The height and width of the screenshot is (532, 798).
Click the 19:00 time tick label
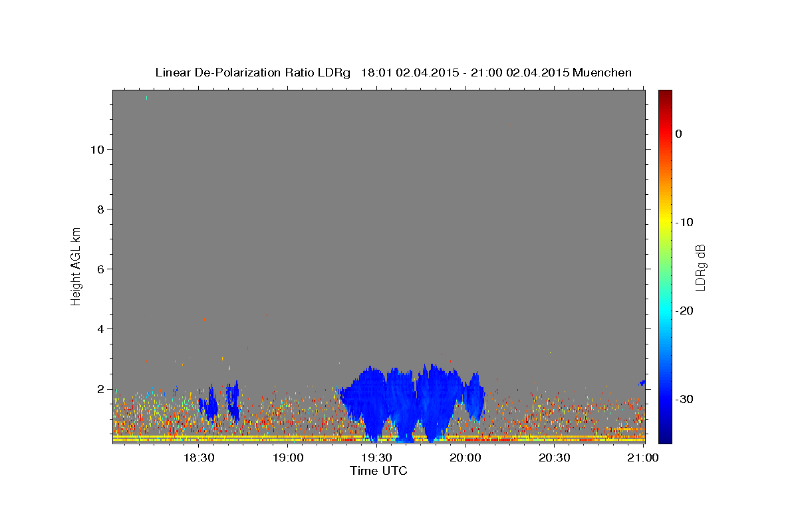point(288,458)
